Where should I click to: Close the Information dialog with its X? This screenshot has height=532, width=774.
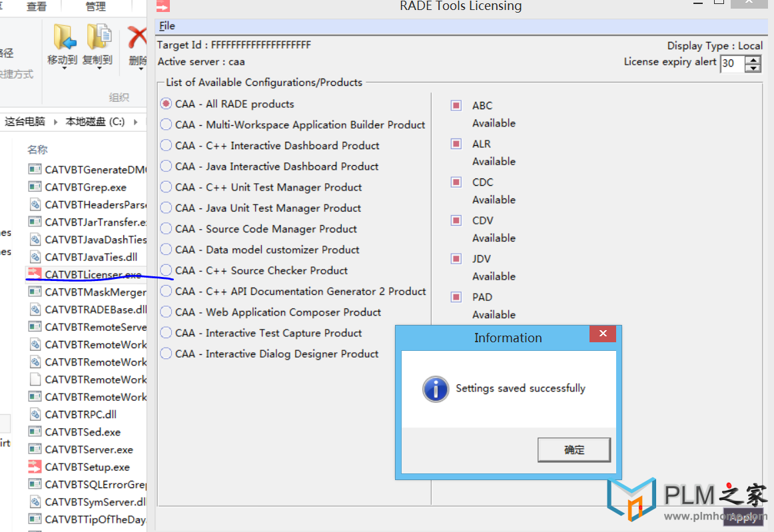point(603,334)
